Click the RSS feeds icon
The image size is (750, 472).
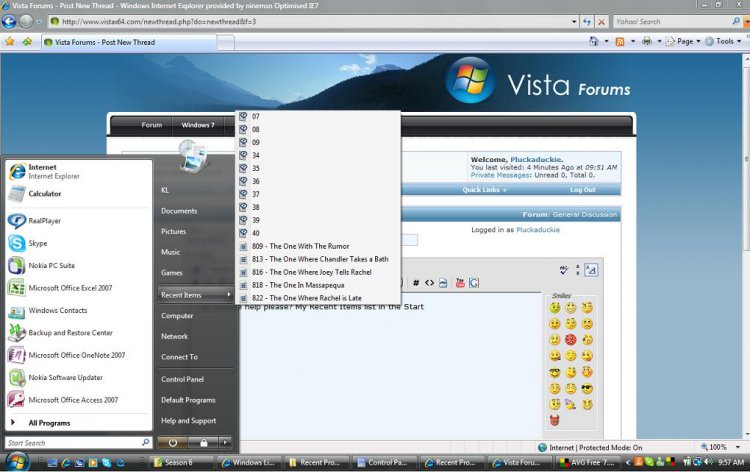tap(620, 42)
